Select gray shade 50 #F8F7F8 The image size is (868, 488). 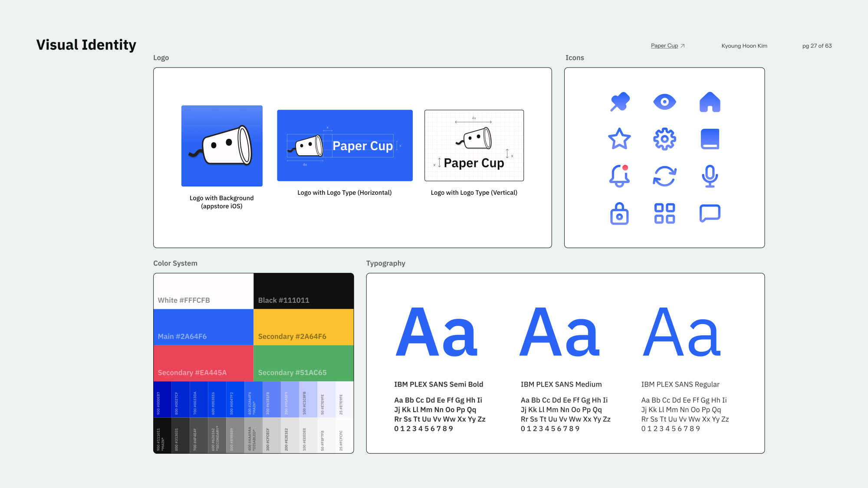tap(327, 435)
